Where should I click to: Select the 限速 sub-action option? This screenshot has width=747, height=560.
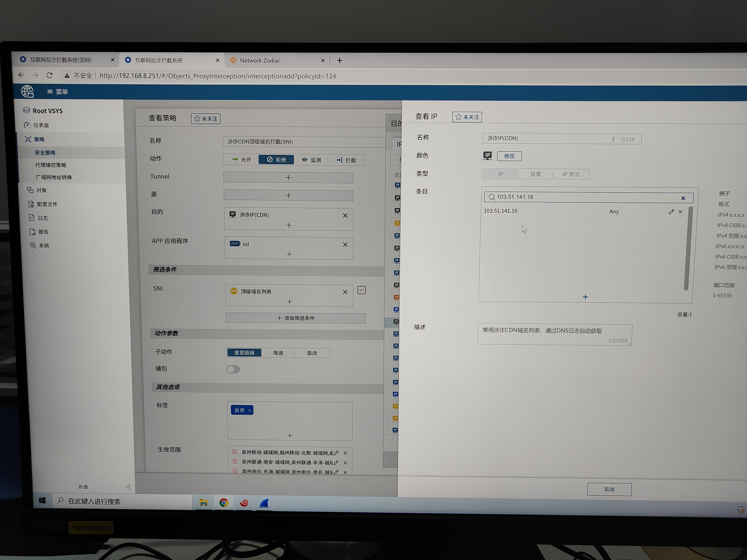tap(278, 353)
